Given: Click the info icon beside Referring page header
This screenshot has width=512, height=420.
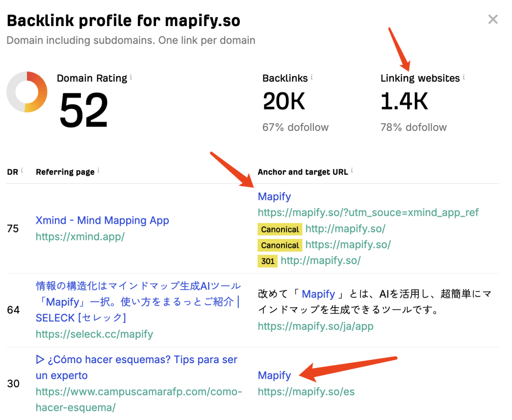Looking at the screenshot, I should (98, 170).
